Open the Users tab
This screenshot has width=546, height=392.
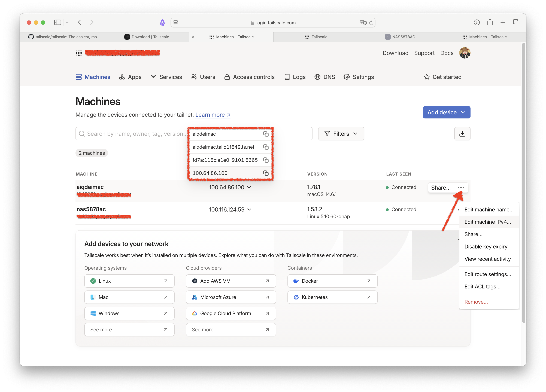click(x=203, y=77)
